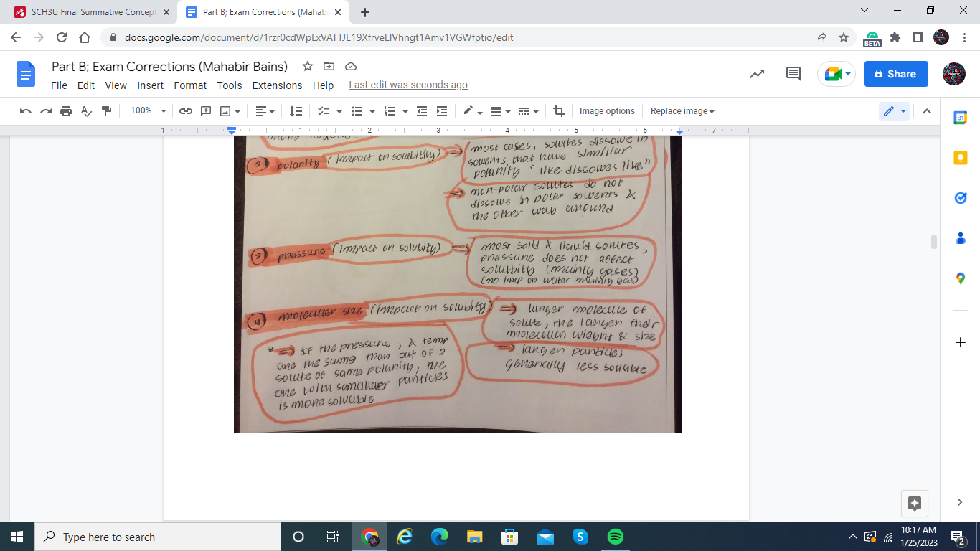Open Contacts side panel
This screenshot has height=551, width=980.
961,238
